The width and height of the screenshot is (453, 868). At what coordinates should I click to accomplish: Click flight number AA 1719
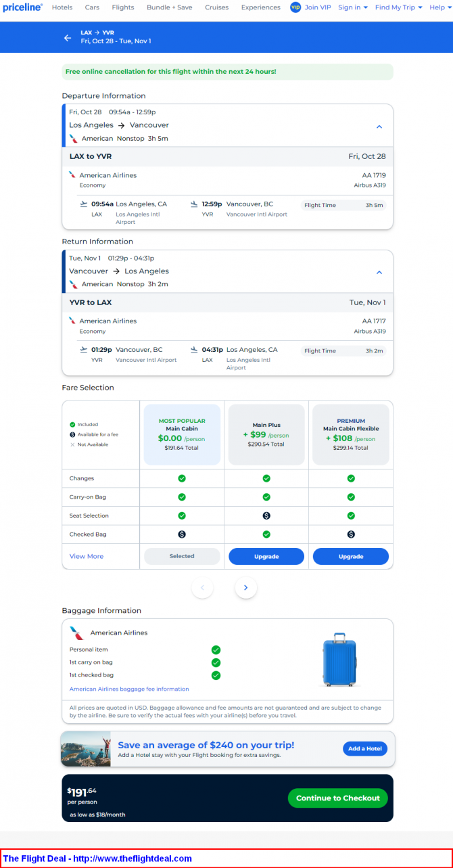[374, 175]
